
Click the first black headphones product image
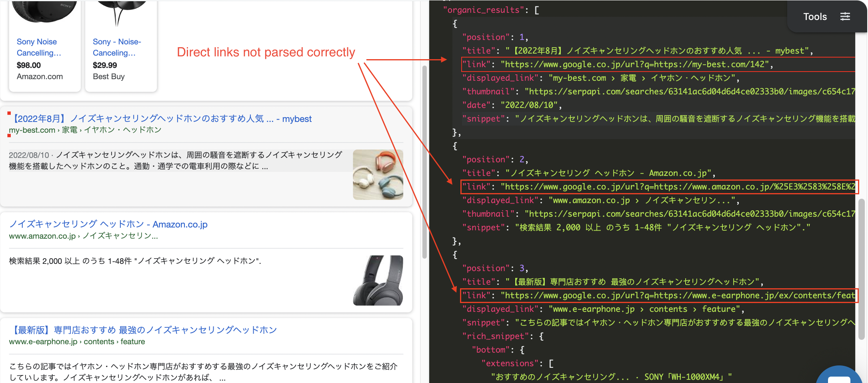[44, 12]
